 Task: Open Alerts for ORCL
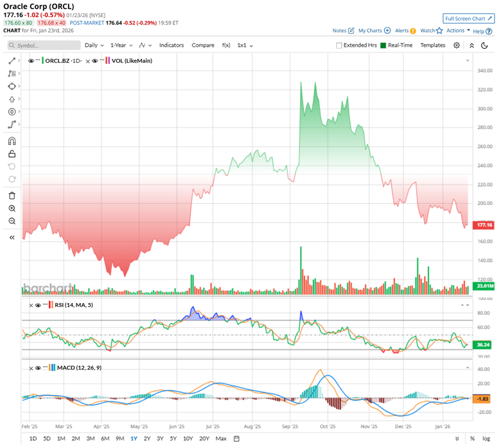(x=405, y=31)
